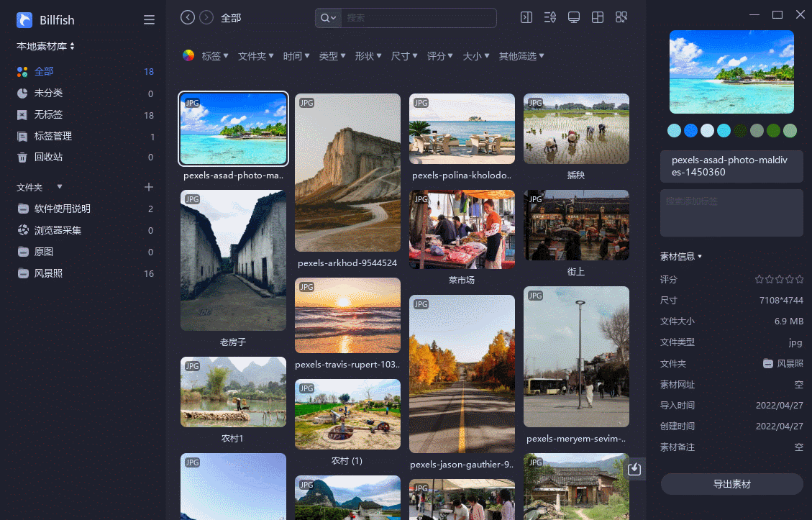Select 无标签 in the sidebar

(x=48, y=115)
